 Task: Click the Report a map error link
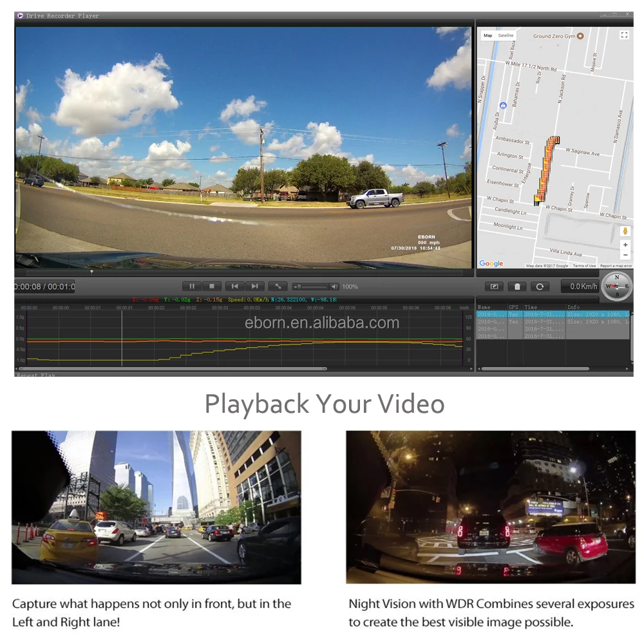[616, 266]
